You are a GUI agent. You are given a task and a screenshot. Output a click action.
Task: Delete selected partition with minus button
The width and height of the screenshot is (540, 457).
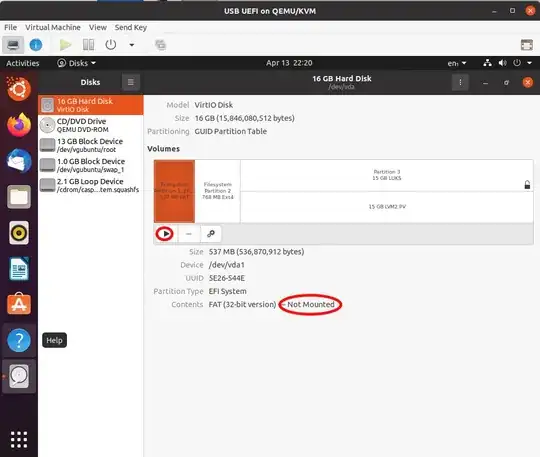point(189,234)
